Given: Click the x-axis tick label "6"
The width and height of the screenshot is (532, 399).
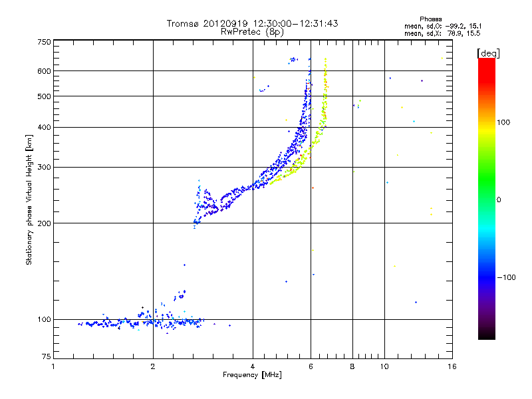Looking at the screenshot, I should [311, 366].
